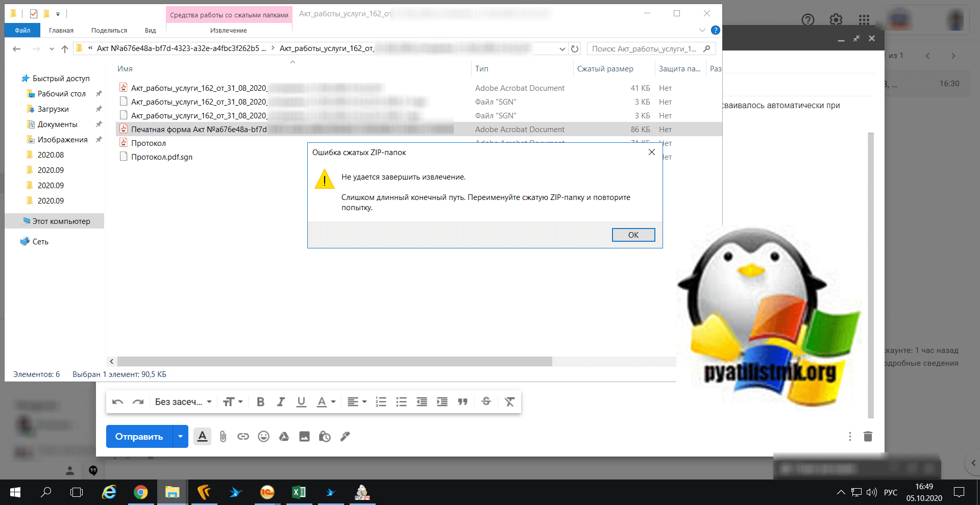Click the Explorer horizontal scrollbar thumb

(x=335, y=362)
